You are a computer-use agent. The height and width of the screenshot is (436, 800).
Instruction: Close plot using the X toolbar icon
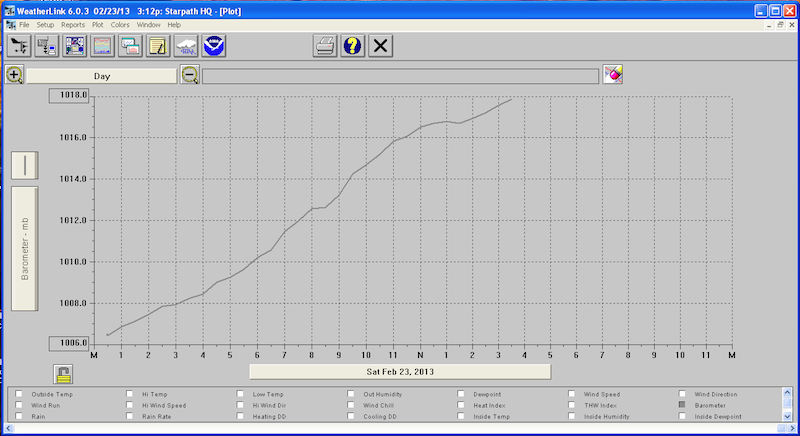(x=381, y=46)
